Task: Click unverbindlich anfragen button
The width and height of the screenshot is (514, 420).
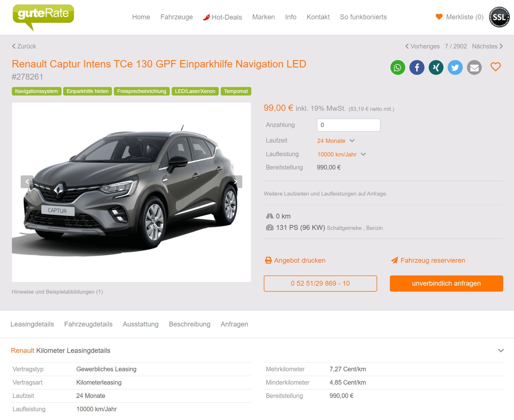Action: (446, 283)
